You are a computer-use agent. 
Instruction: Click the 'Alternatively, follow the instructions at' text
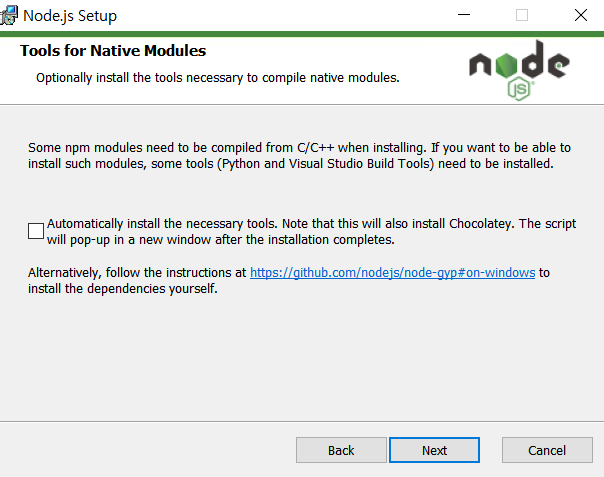[x=137, y=273]
